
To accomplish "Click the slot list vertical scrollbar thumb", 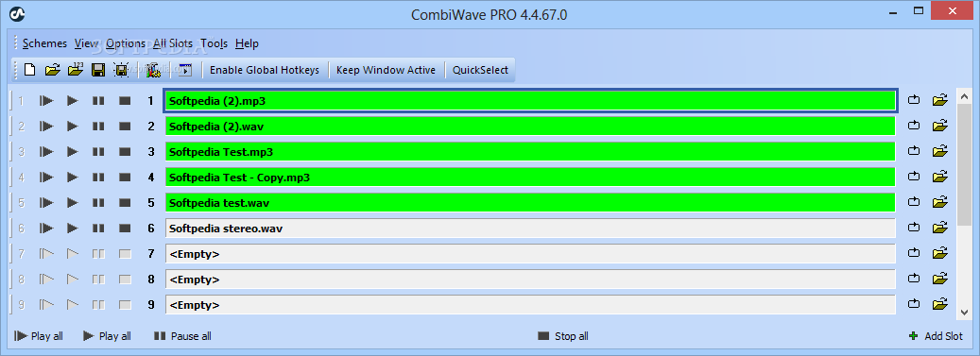I will 964,164.
